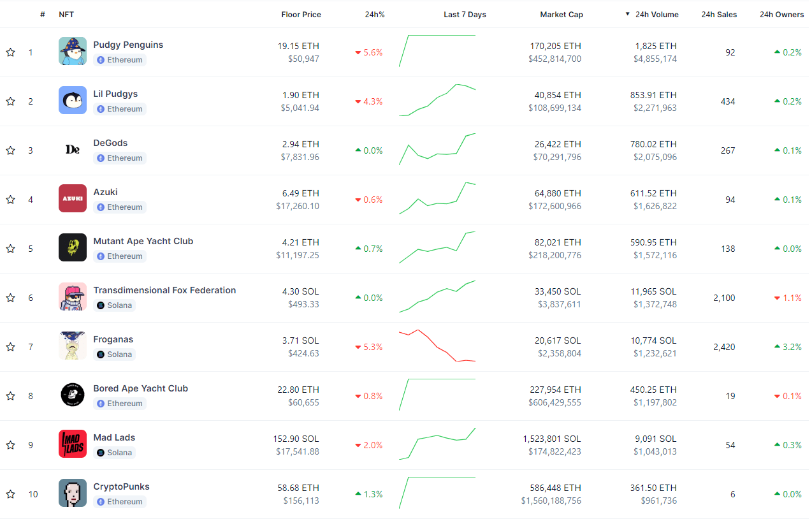Click Ethereum badge under DeGods
Screen dimensions: 812x519
click(120, 158)
